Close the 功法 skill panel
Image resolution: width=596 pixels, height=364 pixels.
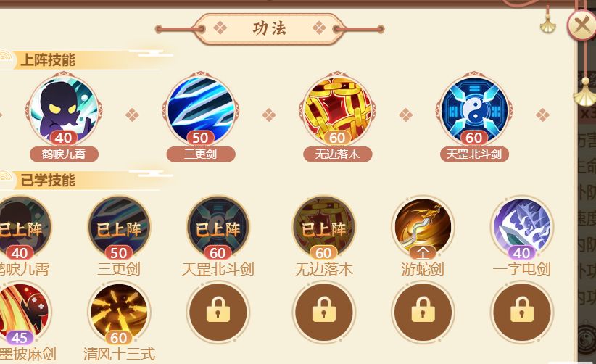click(581, 25)
